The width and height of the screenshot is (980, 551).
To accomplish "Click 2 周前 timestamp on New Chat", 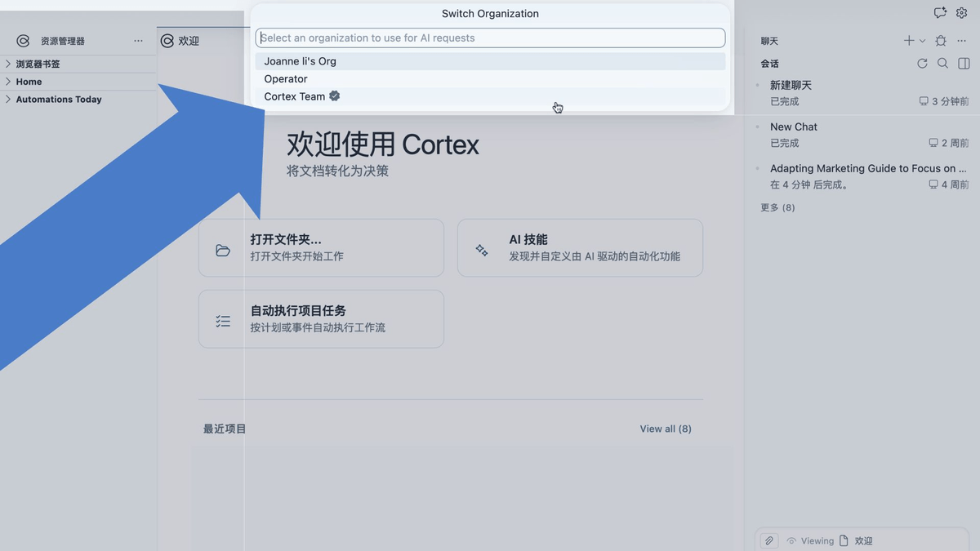I will click(955, 143).
